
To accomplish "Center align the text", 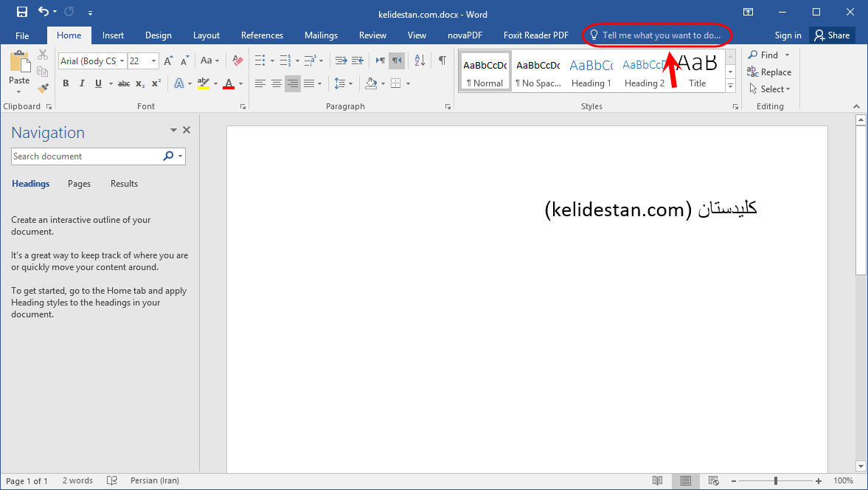I will click(x=277, y=83).
